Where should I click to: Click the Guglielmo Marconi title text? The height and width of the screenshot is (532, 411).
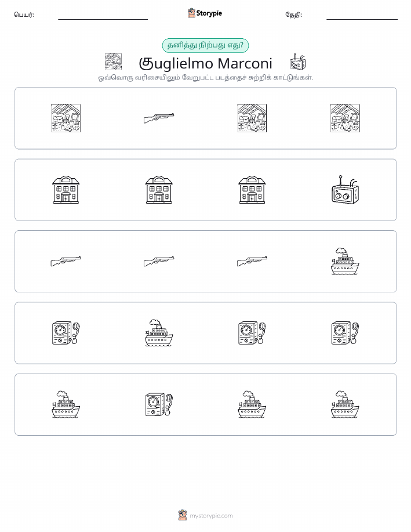[205, 63]
